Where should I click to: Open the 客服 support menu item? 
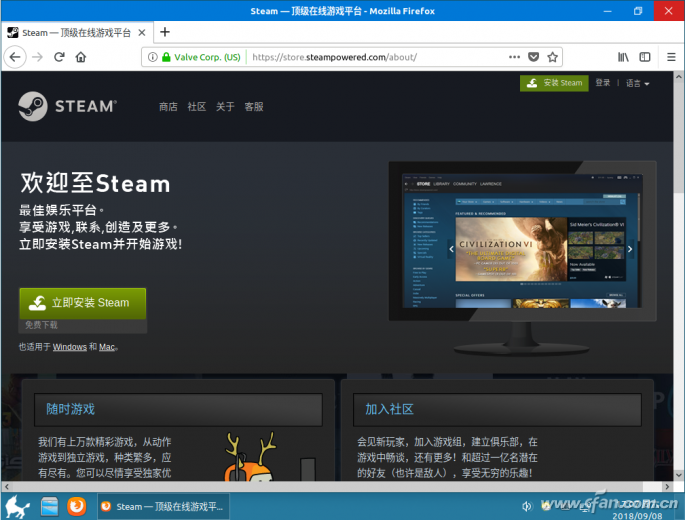[x=254, y=107]
